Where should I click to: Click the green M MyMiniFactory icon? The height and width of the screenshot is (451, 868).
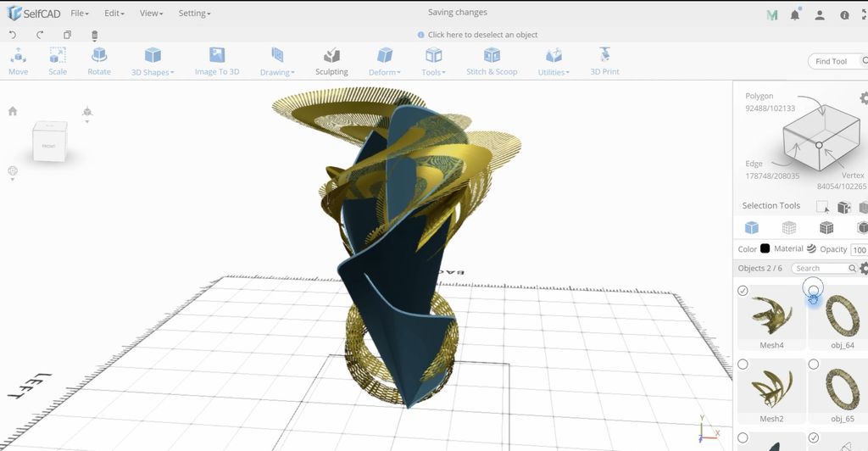pyautogui.click(x=771, y=15)
